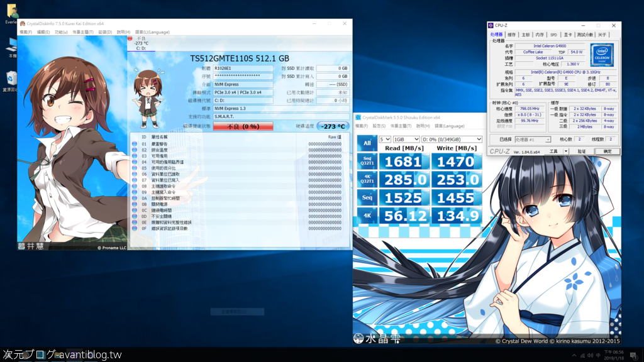Click the -273 °C temperature indicator

[333, 126]
